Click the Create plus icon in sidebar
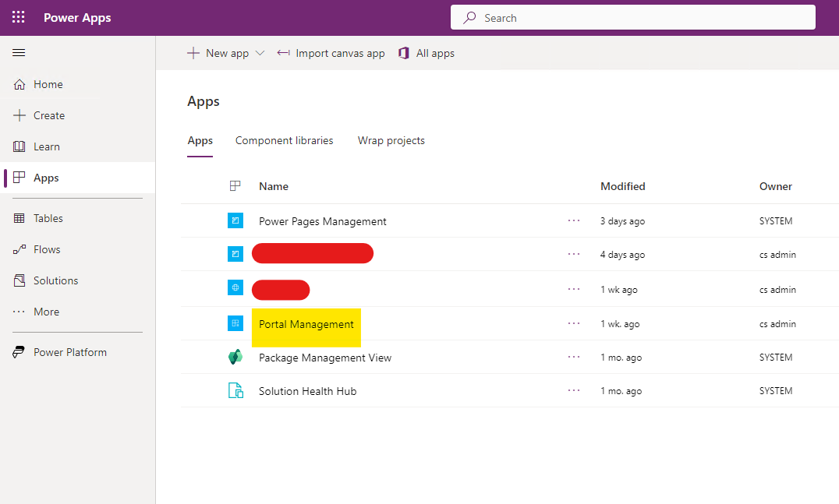The height and width of the screenshot is (504, 839). [19, 115]
